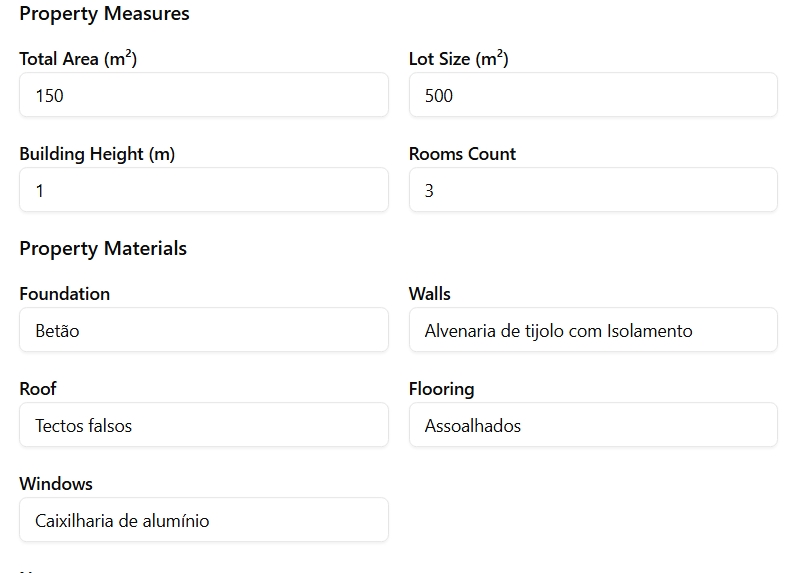Click the Total Area input field
Screen dimensions: 807x573
[203, 95]
